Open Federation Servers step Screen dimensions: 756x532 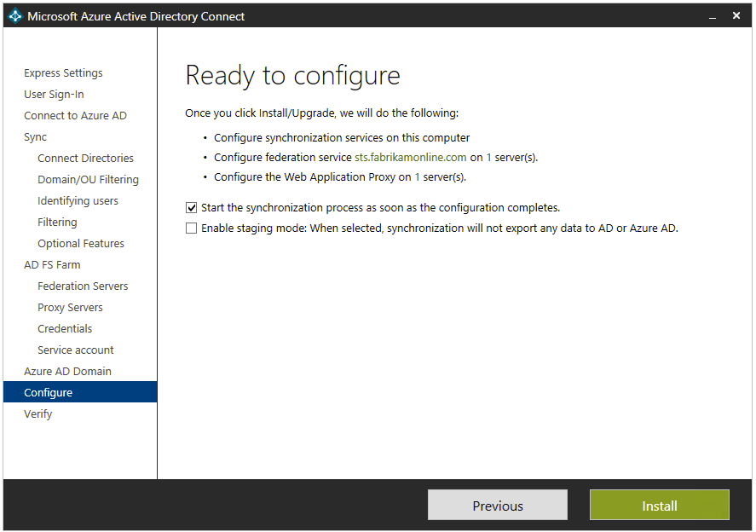(83, 286)
